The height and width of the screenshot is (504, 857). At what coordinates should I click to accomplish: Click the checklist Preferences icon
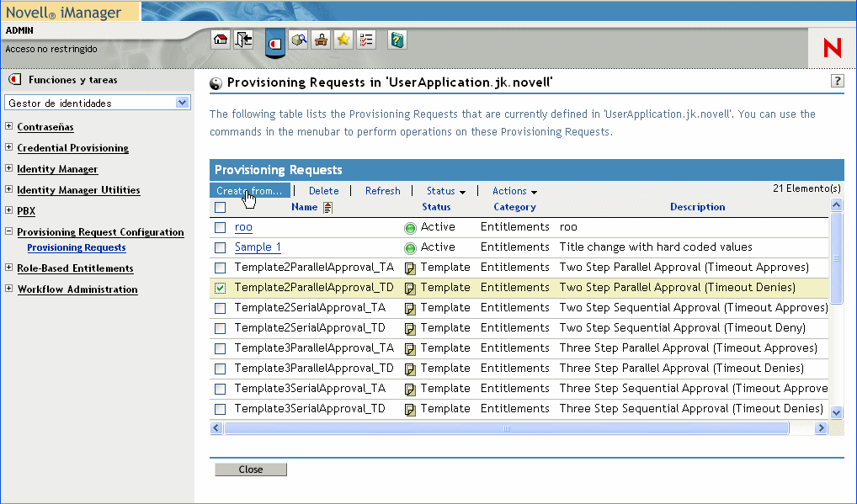(365, 40)
